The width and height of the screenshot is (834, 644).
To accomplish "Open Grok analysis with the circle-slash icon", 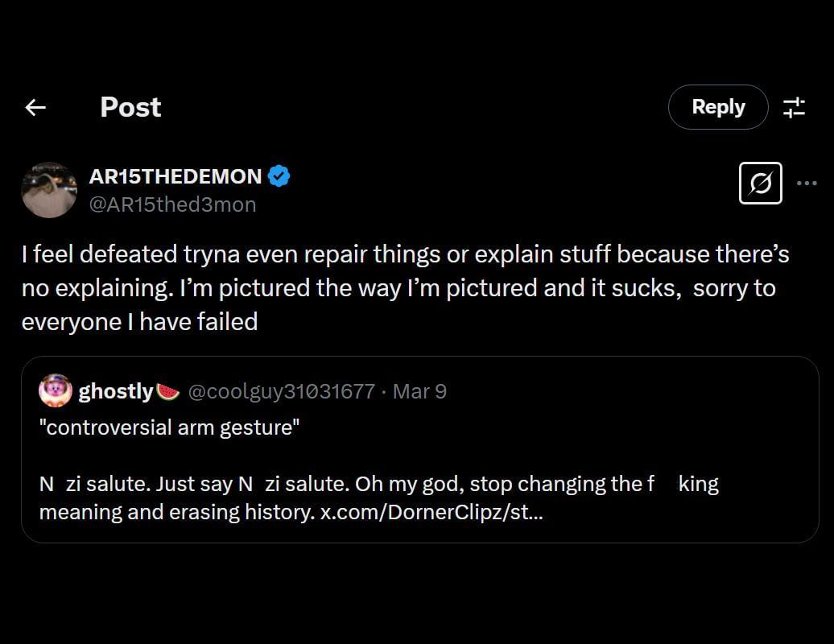I will 760,183.
